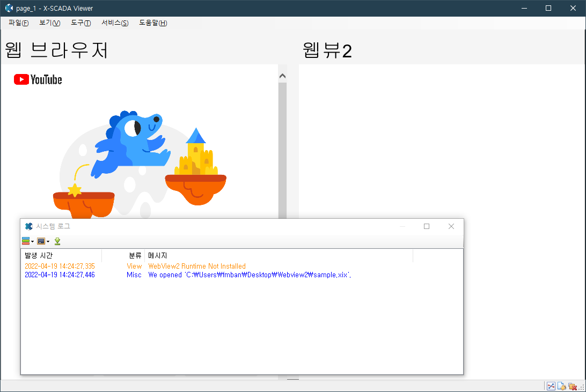This screenshot has height=392, width=586.
Task: Select timestamp 2022-04-19 14:24:27.446
Action: [x=60, y=275]
